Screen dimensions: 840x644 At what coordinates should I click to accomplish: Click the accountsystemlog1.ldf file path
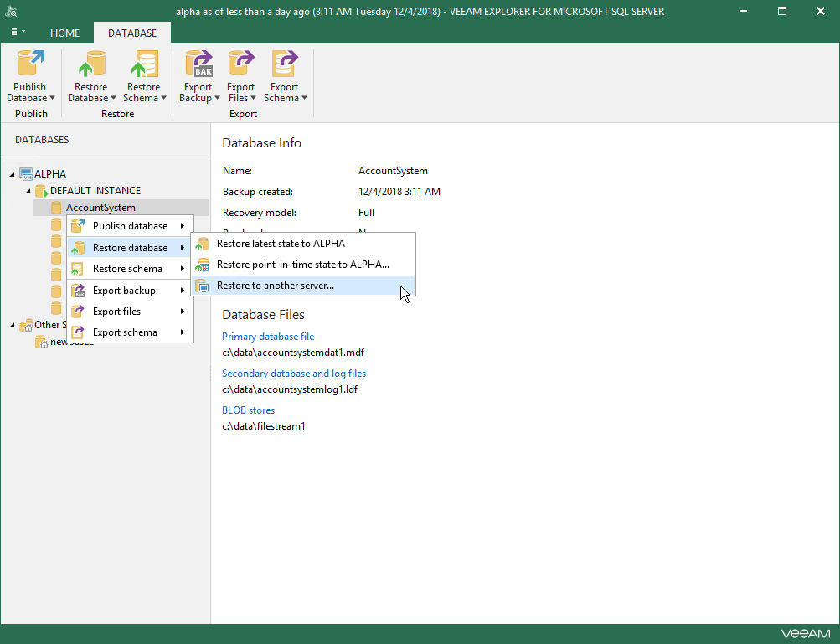pos(290,389)
